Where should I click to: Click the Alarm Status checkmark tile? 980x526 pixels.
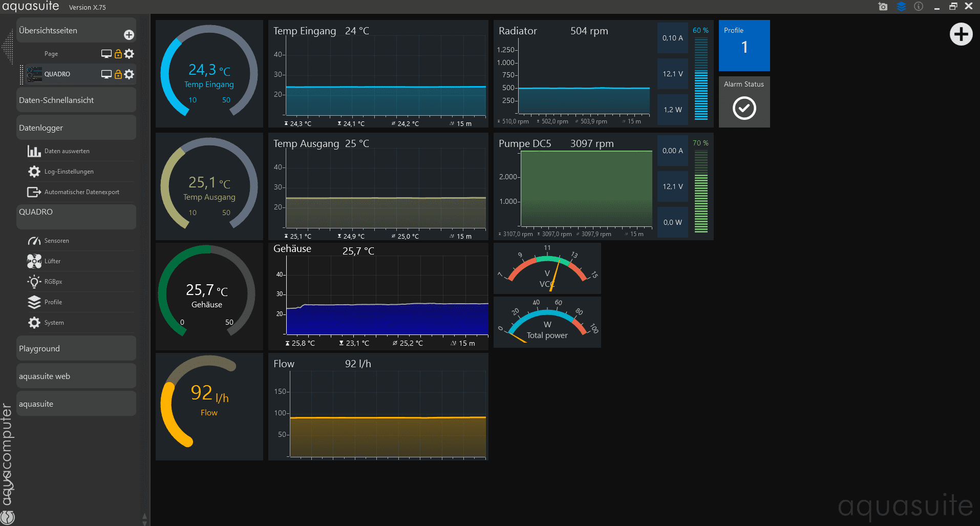[744, 102]
